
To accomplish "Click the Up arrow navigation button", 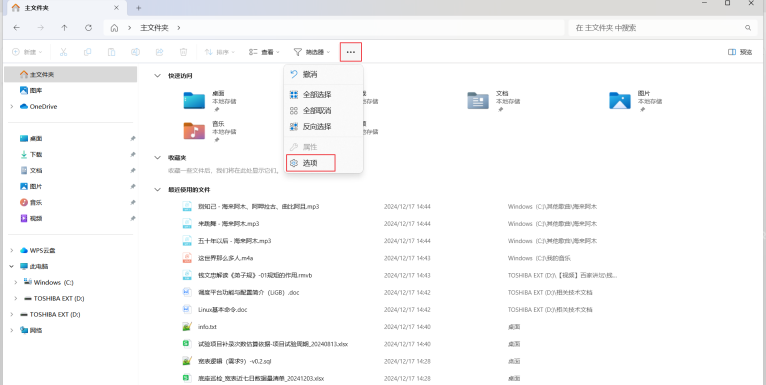I will pos(64,28).
